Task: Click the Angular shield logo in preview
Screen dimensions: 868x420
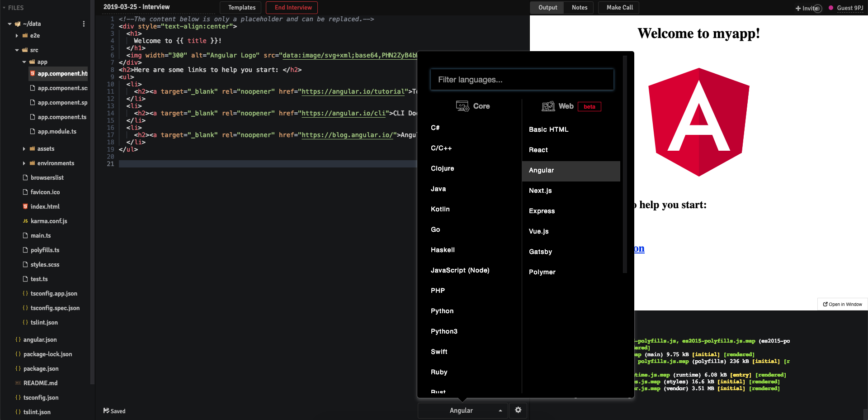Action: coord(698,122)
